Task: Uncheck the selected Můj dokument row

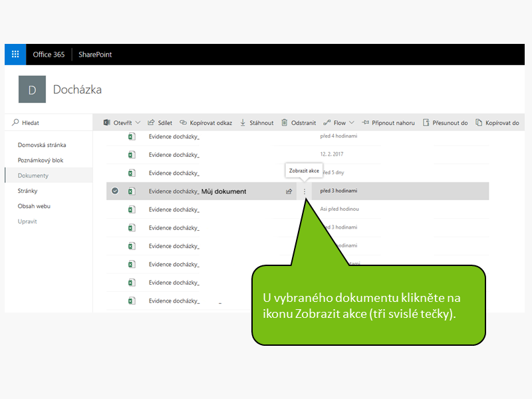Action: [115, 192]
